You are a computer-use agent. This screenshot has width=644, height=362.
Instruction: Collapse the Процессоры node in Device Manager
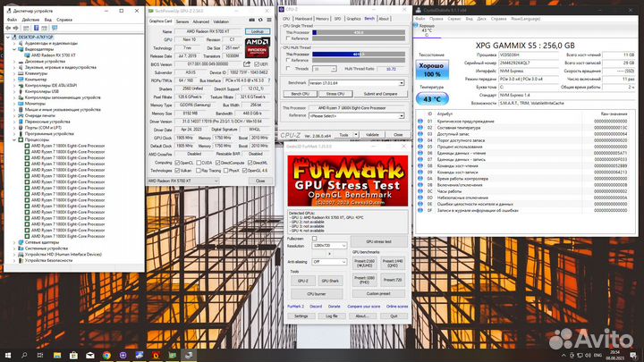click(x=14, y=140)
